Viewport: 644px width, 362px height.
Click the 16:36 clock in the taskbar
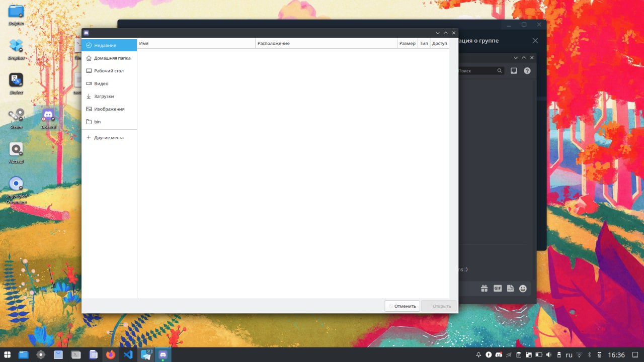(x=616, y=354)
